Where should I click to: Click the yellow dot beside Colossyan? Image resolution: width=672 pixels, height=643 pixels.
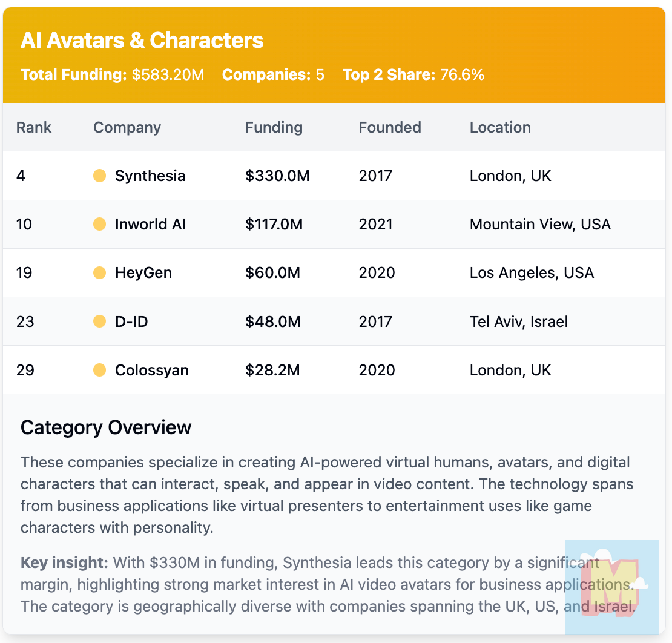(x=99, y=370)
